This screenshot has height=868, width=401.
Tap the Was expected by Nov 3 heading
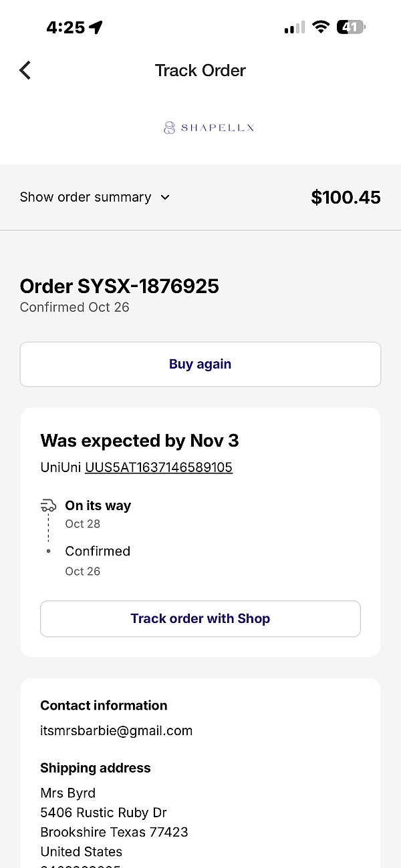[140, 441]
